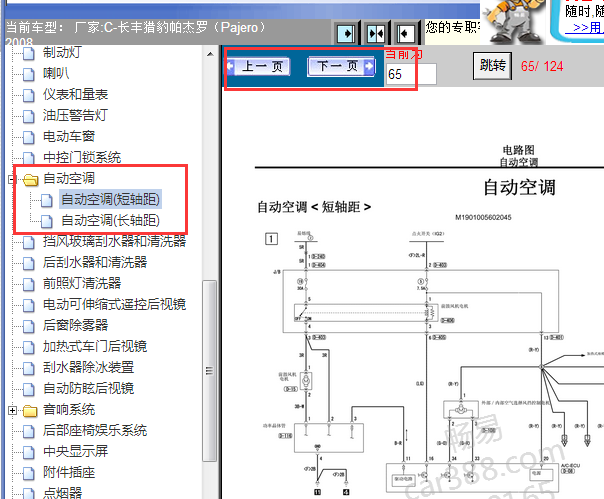Go to previous page with 上一页

[258, 66]
